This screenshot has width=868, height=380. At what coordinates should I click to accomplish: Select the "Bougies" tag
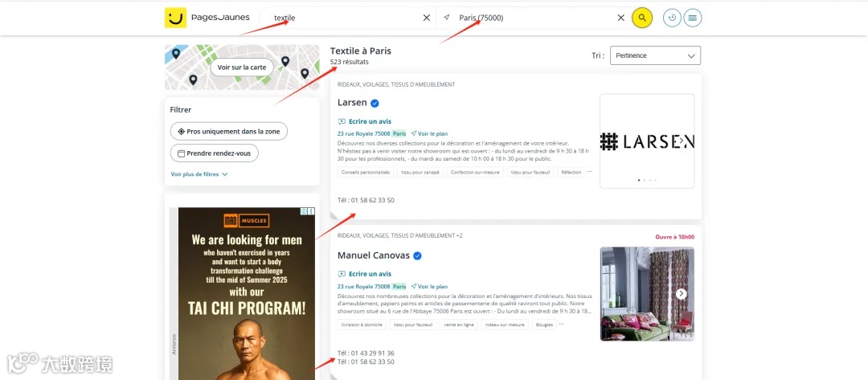(544, 325)
